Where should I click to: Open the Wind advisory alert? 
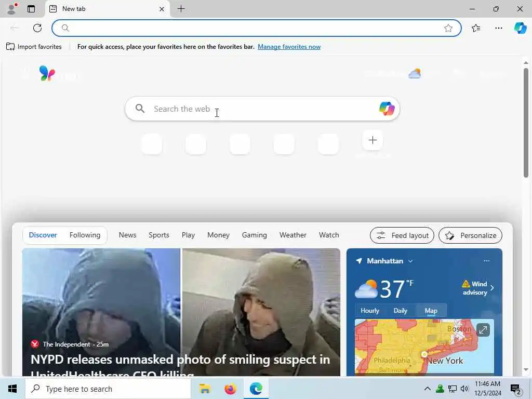coord(478,288)
